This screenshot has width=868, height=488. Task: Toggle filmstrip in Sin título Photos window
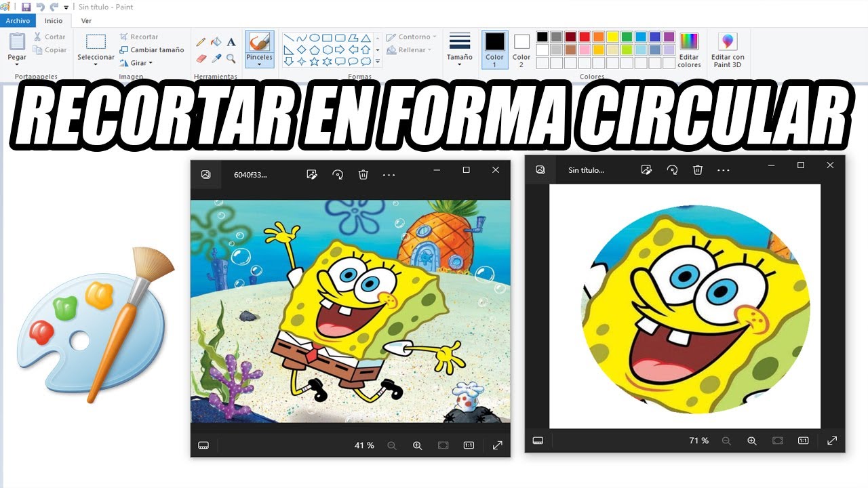click(x=538, y=441)
